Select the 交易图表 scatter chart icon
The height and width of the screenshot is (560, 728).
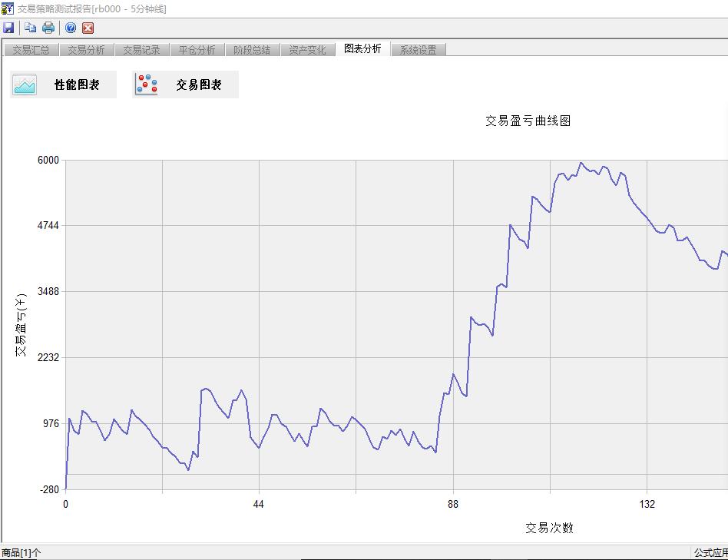point(146,84)
